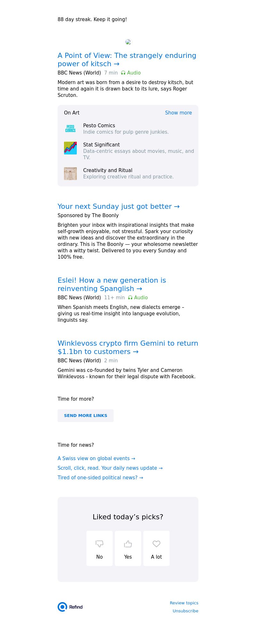The image size is (256, 644).
Task: Click the Unsubscribe link
Action: (185, 611)
